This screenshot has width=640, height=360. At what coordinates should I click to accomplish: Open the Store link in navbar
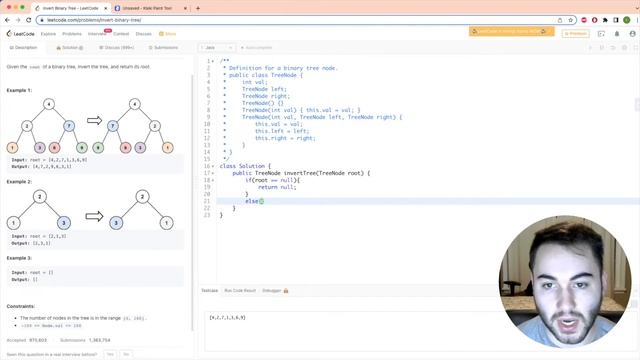coord(168,34)
